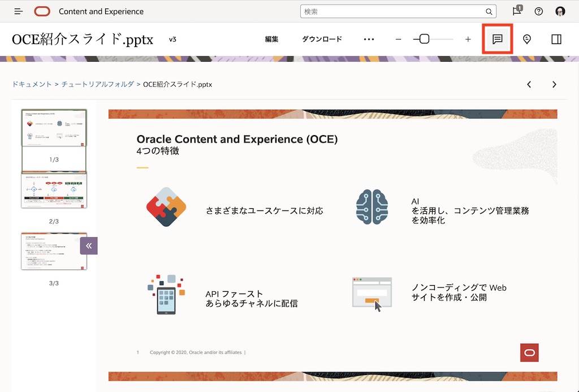The height and width of the screenshot is (392, 579).
Task: Click the search magnifier icon
Action: point(489,11)
